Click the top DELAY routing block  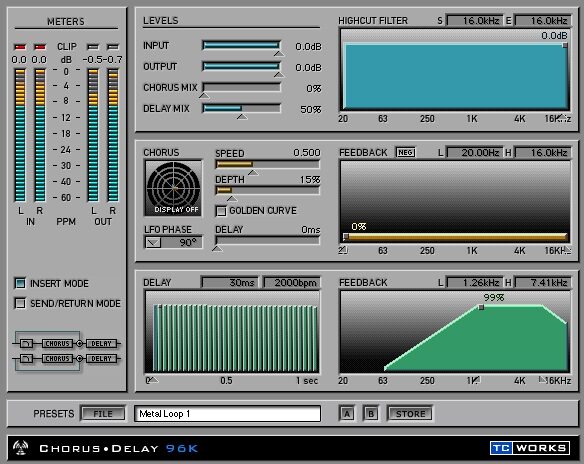pyautogui.click(x=101, y=343)
